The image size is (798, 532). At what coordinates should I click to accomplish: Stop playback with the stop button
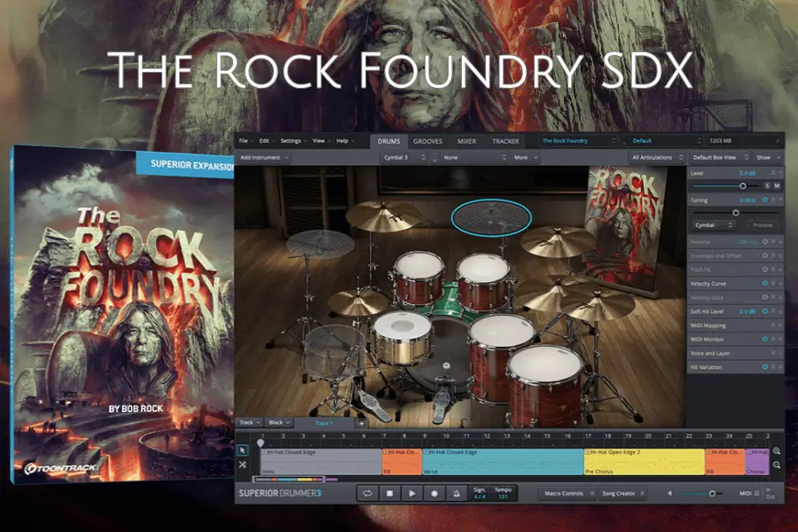pyautogui.click(x=389, y=493)
